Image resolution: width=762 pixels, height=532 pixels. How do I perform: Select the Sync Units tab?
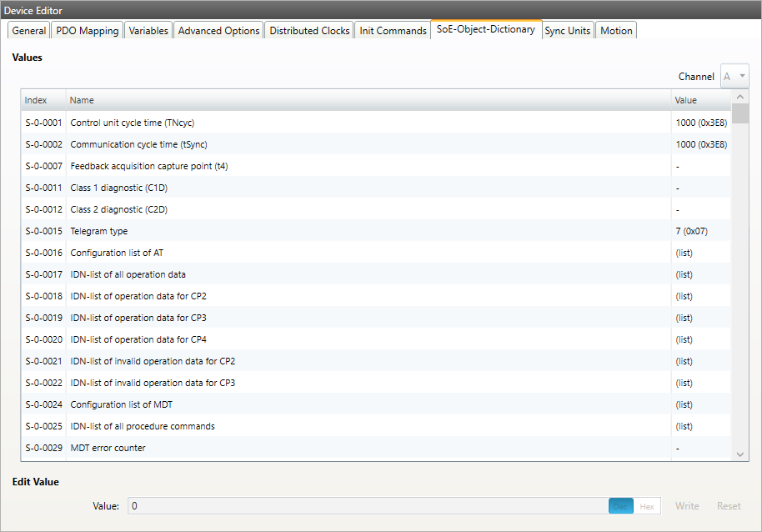567,31
